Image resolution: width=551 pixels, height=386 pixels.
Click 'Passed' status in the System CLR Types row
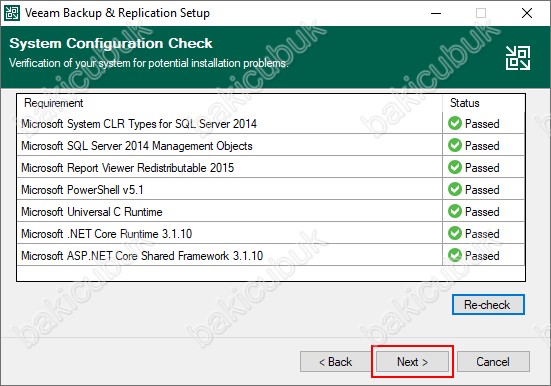click(x=482, y=124)
